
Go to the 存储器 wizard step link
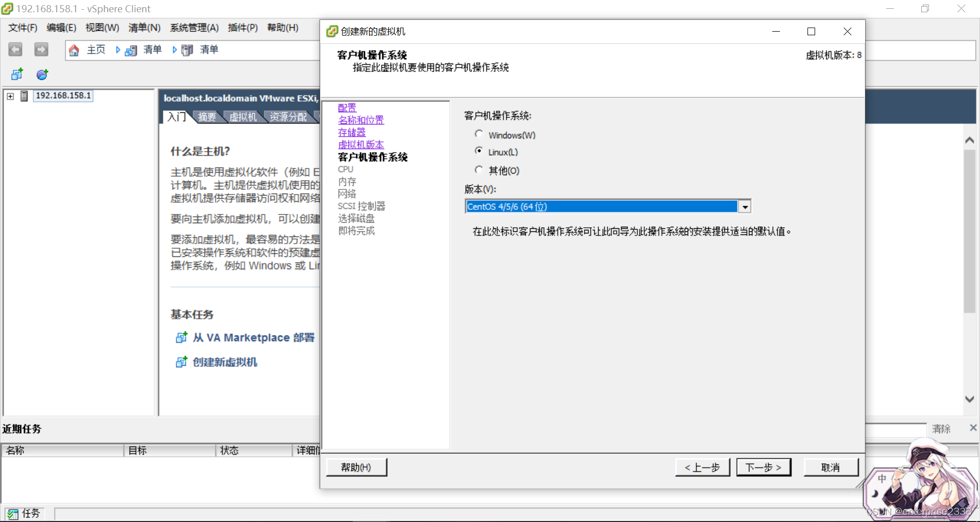352,132
